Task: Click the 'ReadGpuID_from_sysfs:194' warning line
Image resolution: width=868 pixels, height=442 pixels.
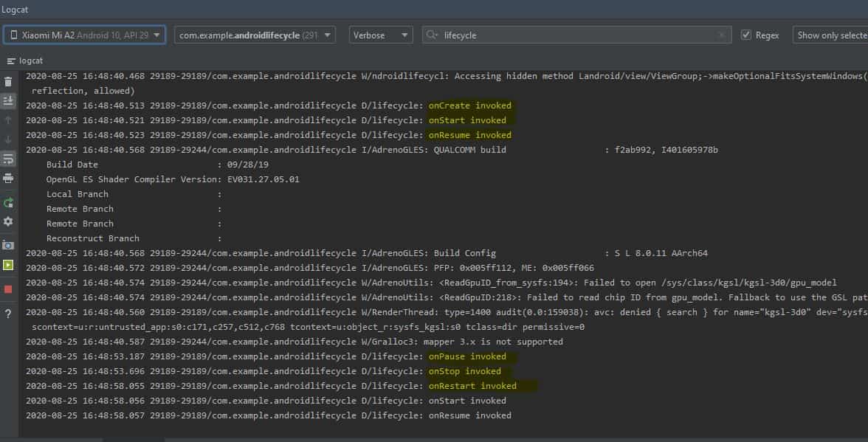Action: point(431,283)
